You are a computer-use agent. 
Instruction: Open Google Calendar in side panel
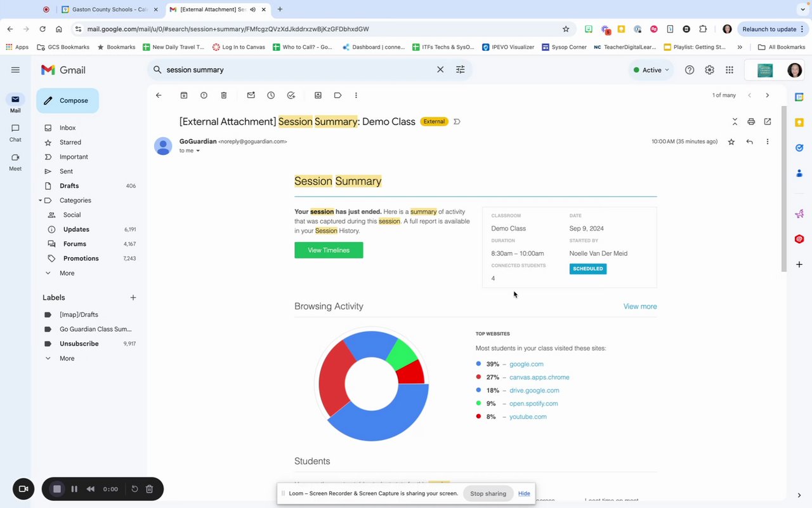799,97
